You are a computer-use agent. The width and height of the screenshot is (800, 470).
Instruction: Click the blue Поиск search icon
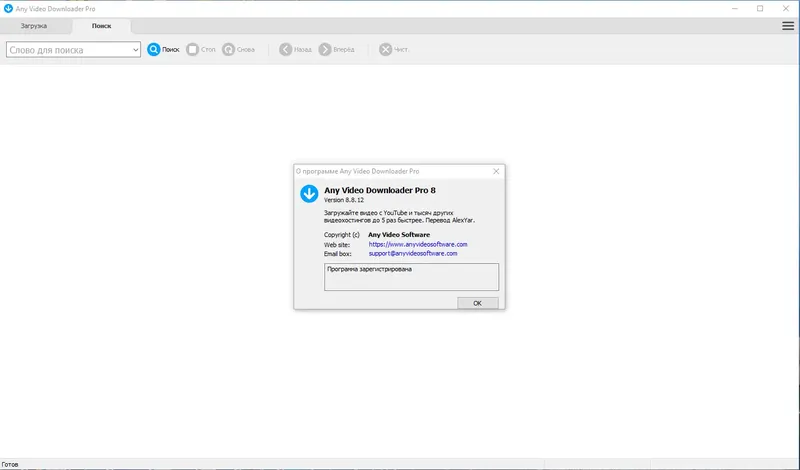click(x=154, y=50)
